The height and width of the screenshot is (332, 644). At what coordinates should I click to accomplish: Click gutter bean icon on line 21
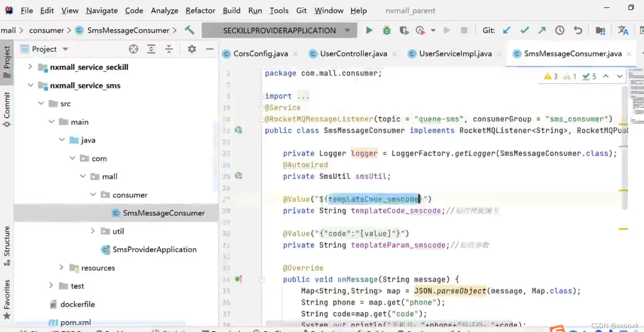point(238,130)
